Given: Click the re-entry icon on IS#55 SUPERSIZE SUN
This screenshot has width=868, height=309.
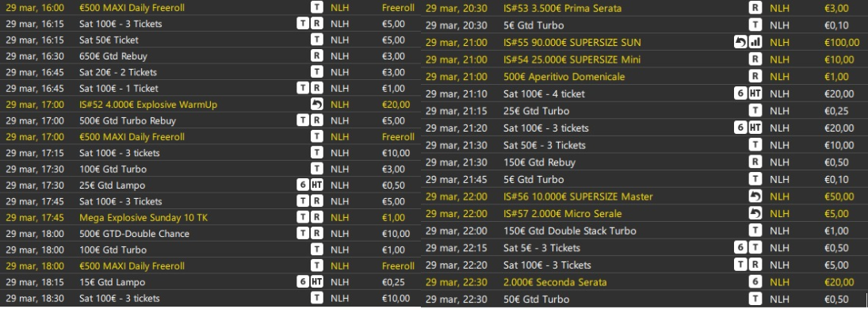Looking at the screenshot, I should (x=740, y=43).
